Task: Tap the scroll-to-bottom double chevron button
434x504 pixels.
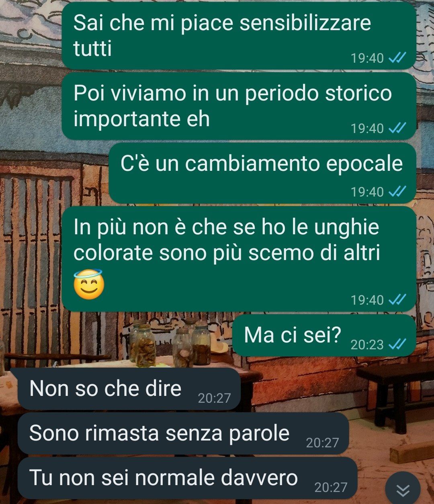Action: point(403,489)
